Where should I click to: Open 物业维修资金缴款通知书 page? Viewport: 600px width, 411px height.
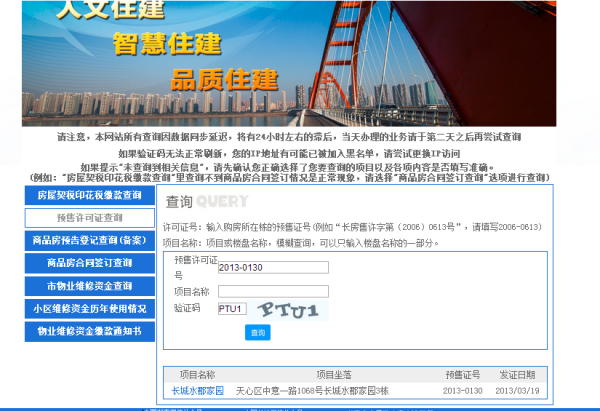click(90, 331)
